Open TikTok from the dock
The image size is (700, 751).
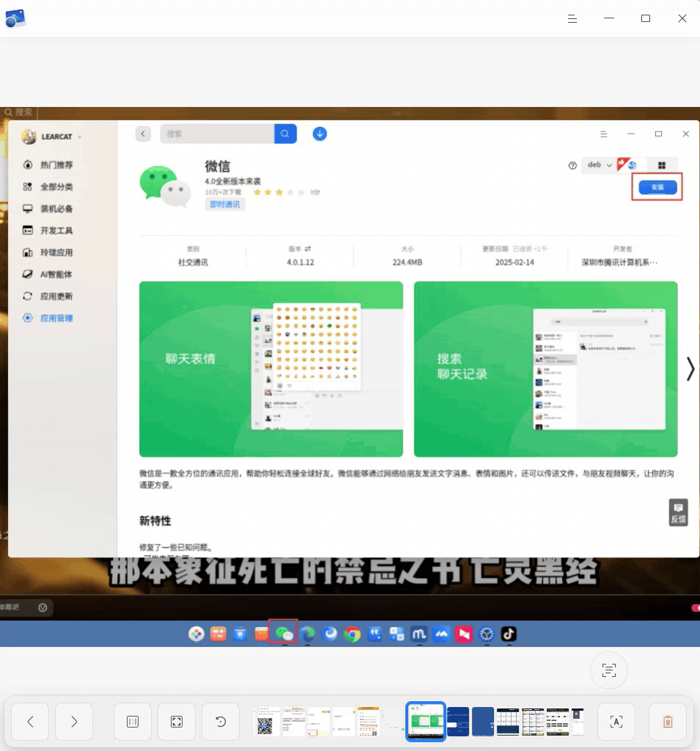pos(508,634)
